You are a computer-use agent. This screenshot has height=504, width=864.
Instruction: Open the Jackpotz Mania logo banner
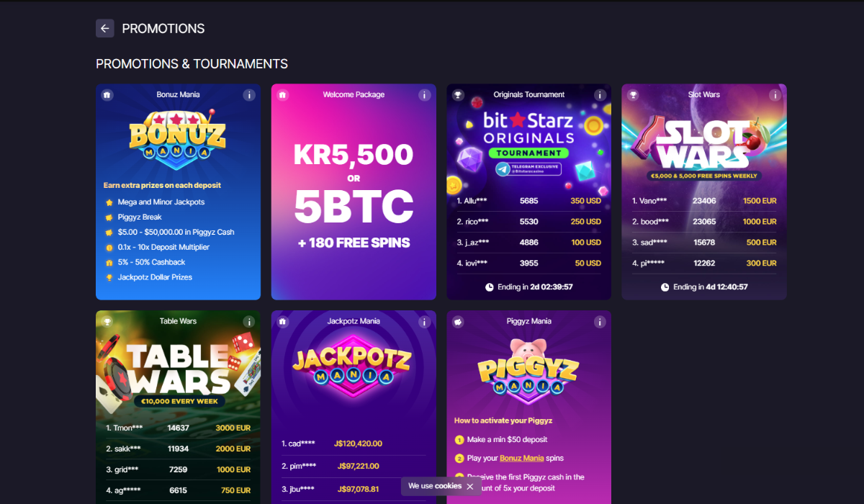point(354,367)
